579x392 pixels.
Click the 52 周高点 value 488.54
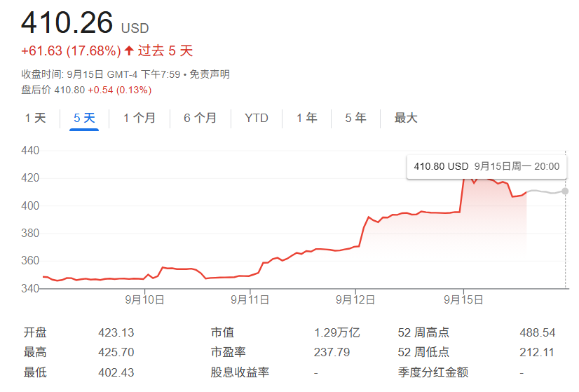537,332
